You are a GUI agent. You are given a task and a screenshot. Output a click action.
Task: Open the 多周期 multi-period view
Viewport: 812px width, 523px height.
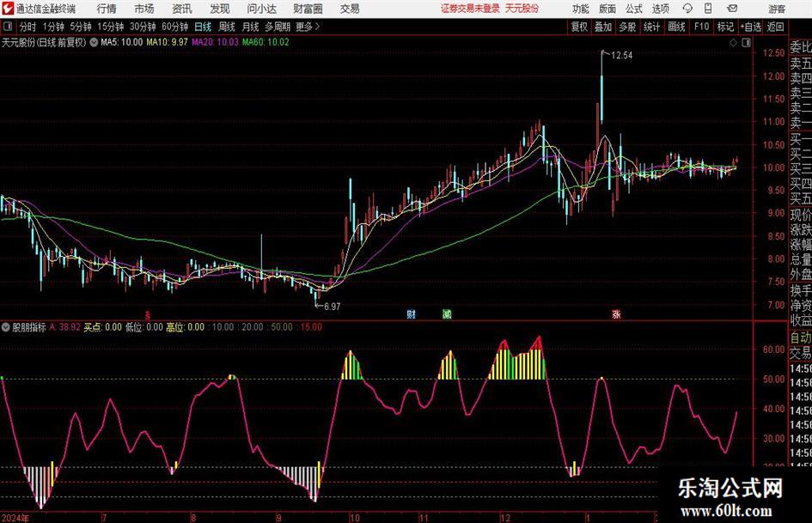point(278,27)
